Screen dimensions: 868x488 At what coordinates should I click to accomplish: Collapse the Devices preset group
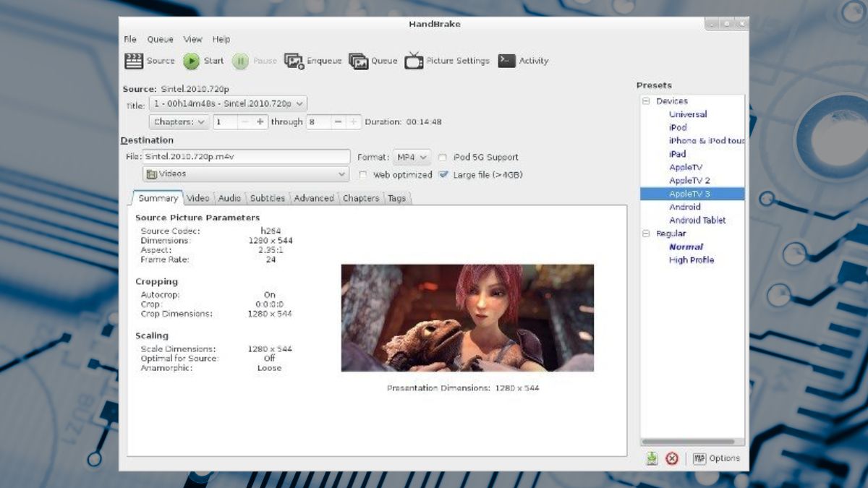pyautogui.click(x=646, y=101)
